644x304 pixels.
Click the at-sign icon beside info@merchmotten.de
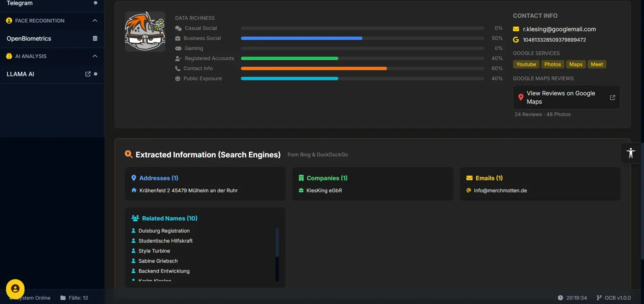pos(469,190)
